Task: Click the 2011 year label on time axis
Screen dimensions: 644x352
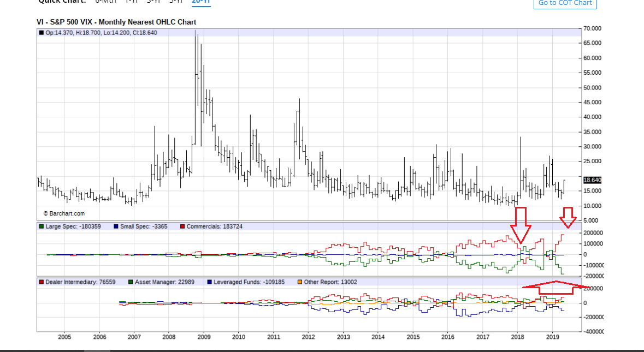Action: click(274, 337)
